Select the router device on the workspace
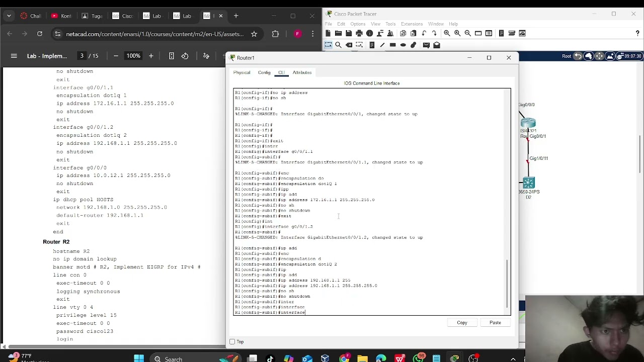This screenshot has height=362, width=644. (528, 123)
